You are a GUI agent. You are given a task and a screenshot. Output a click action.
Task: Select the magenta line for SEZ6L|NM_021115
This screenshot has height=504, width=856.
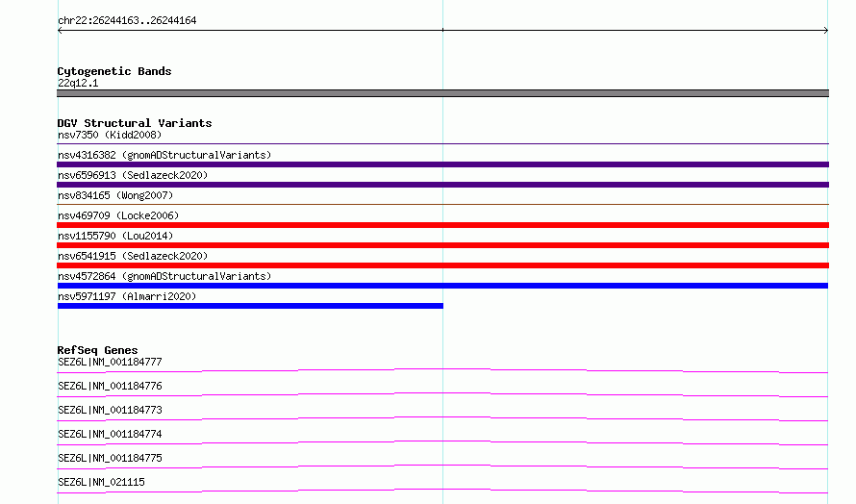[x=442, y=491]
